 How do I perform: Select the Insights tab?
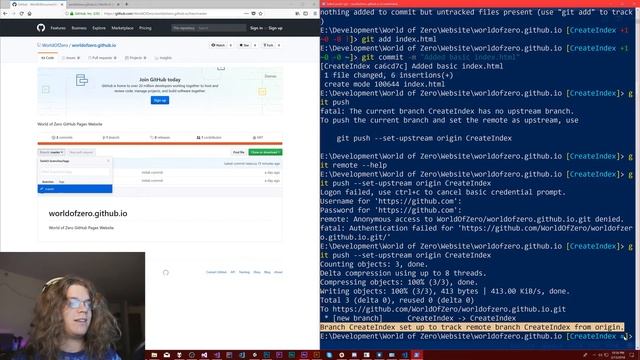click(163, 58)
